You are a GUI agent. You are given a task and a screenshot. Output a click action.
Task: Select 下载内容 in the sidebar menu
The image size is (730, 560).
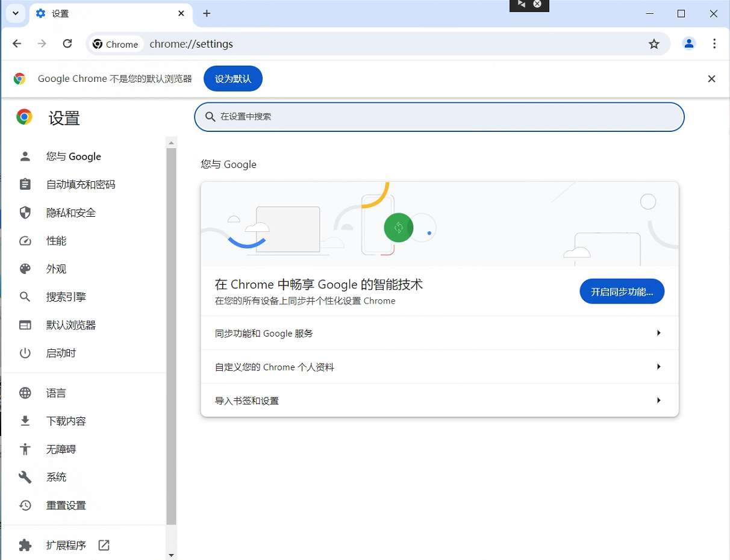coord(66,421)
